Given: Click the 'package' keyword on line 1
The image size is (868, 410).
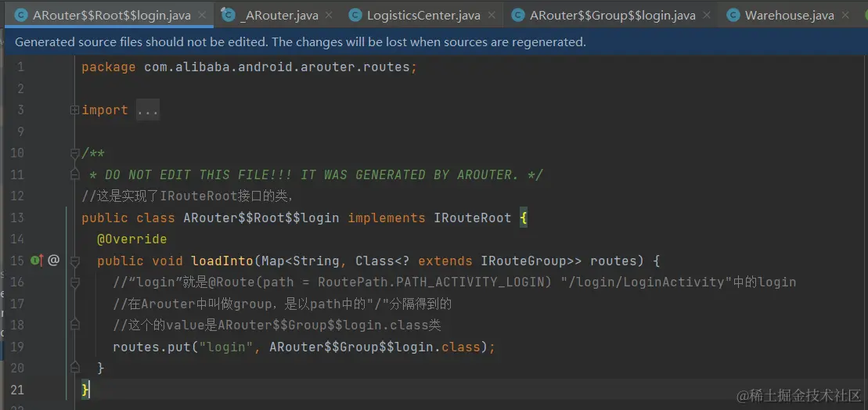Looking at the screenshot, I should click(x=109, y=67).
